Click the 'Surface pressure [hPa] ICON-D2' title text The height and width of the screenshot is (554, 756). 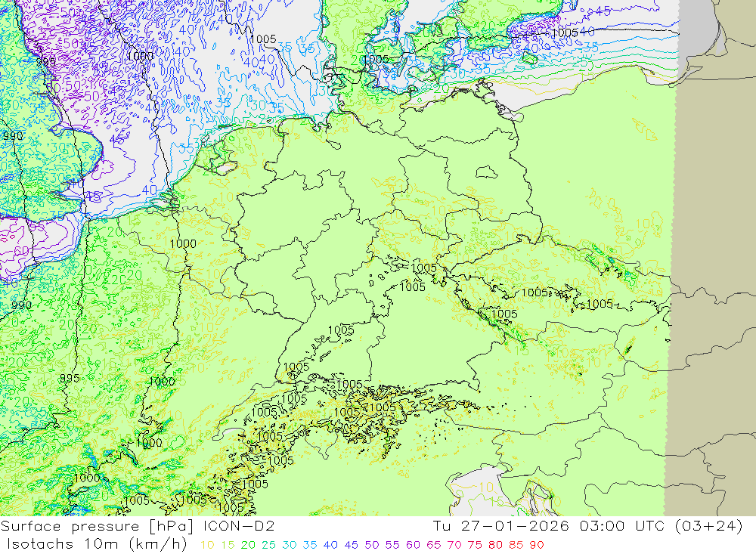(x=138, y=526)
